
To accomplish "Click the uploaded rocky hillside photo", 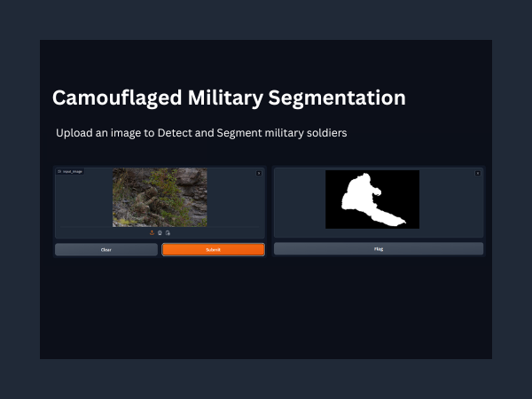I will coord(160,198).
